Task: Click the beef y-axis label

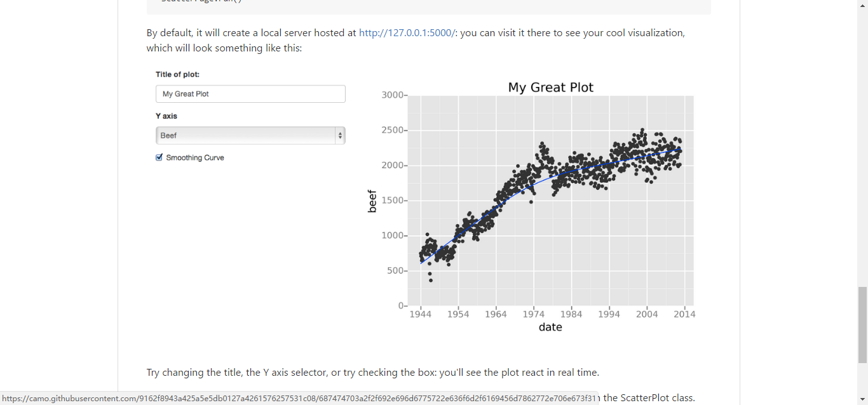Action: 372,201
